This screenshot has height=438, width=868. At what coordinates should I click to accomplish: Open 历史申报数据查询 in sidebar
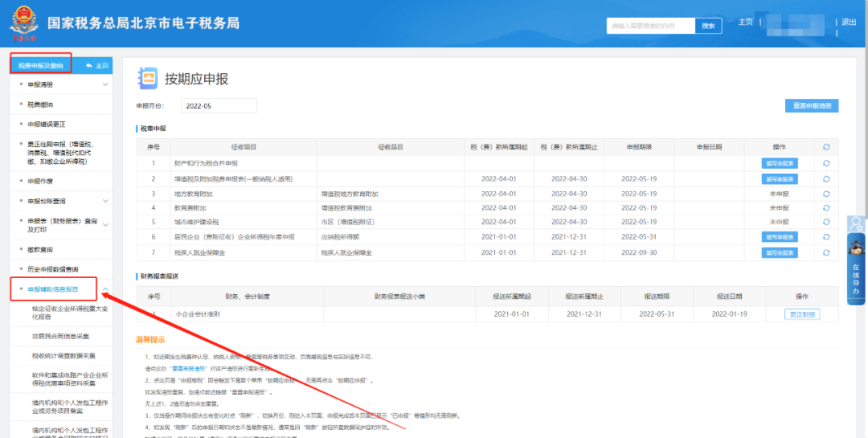52,269
